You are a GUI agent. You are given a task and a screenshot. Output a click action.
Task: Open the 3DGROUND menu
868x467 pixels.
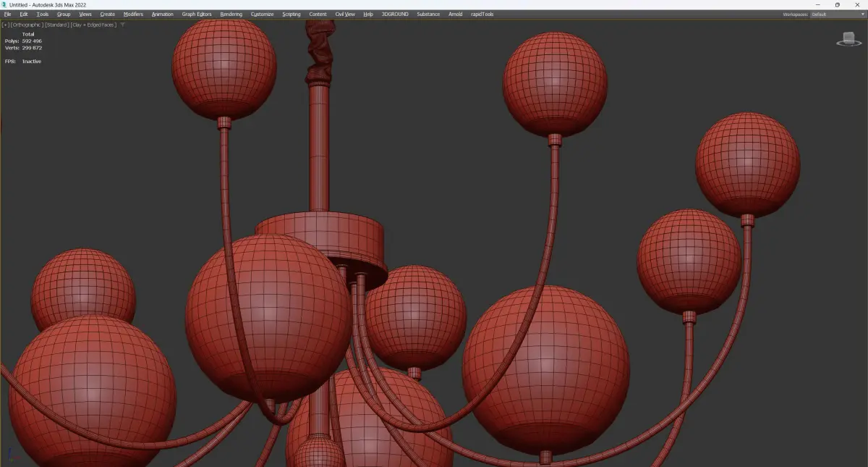pos(395,14)
